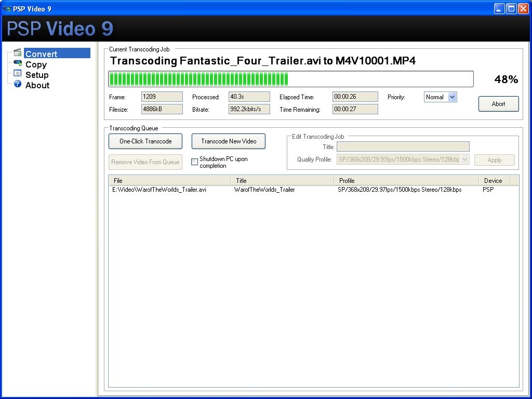Select WarofTheWorlds_Trailer.avi queue row
The width and height of the screenshot is (532, 399).
[159, 190]
